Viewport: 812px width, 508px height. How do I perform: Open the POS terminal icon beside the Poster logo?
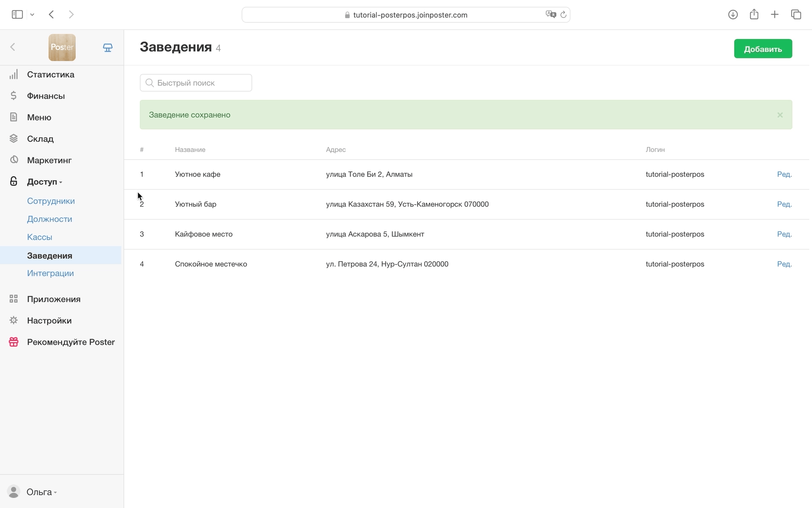(108, 47)
